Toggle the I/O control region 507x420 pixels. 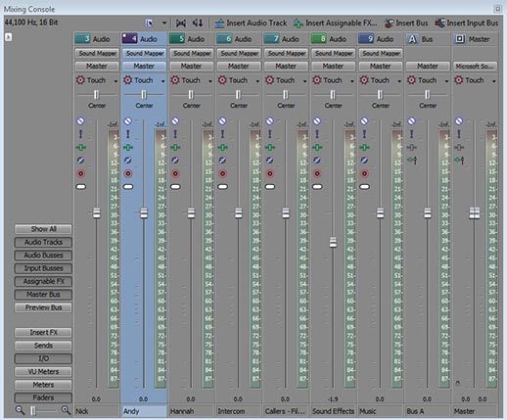(43, 358)
